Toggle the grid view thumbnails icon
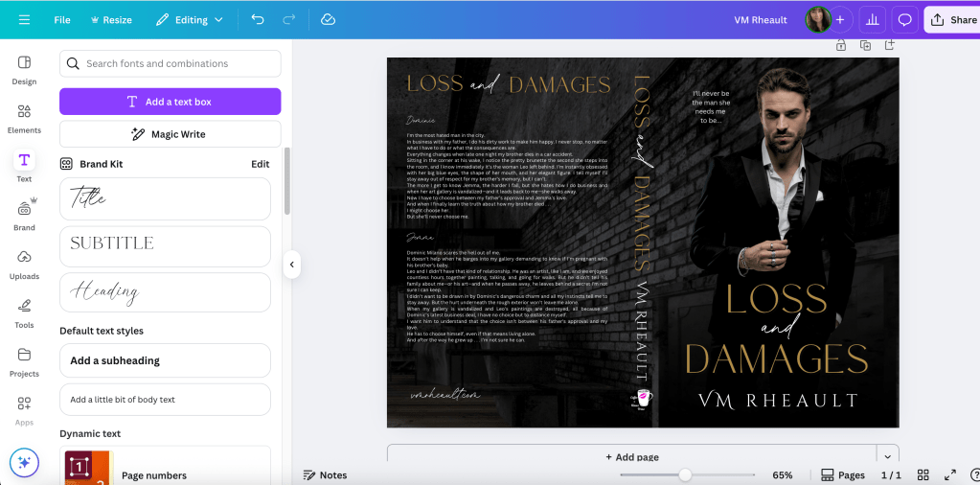Viewport: 980px width, 485px height. point(923,474)
